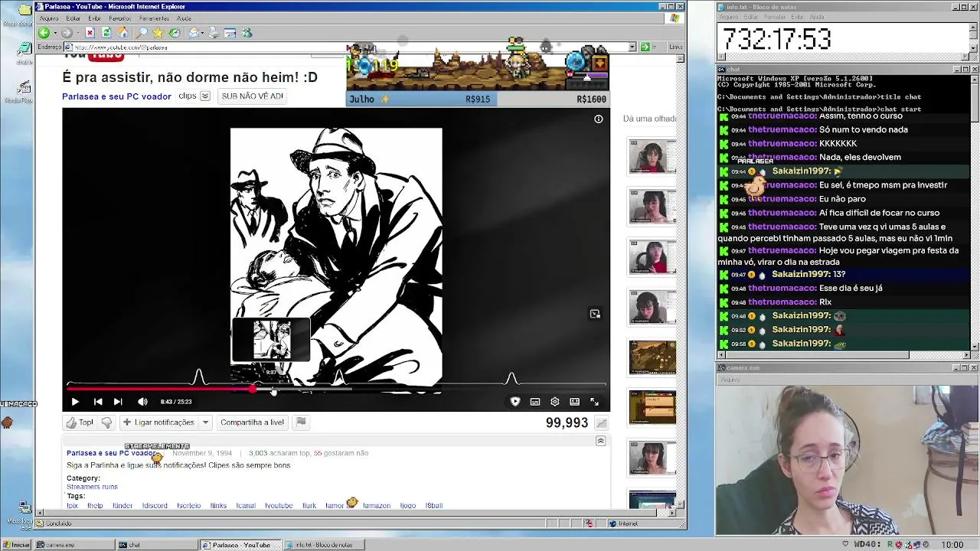Click the Messenger icon in IE toolbar
Image resolution: width=980 pixels, height=551 pixels.
coord(247,33)
